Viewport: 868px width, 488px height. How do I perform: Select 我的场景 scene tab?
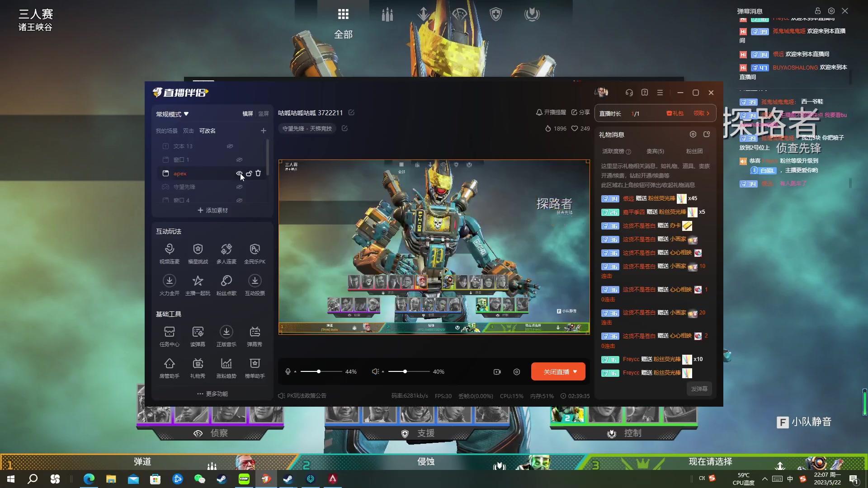[167, 131]
